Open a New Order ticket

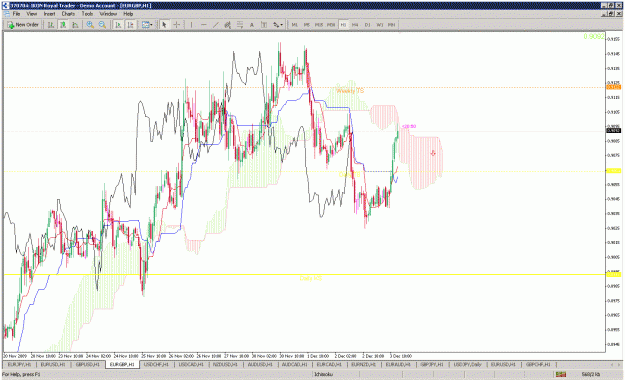23,25
